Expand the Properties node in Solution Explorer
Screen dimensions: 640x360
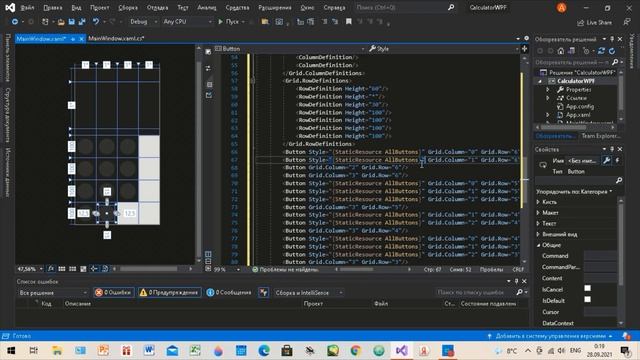[x=548, y=89]
